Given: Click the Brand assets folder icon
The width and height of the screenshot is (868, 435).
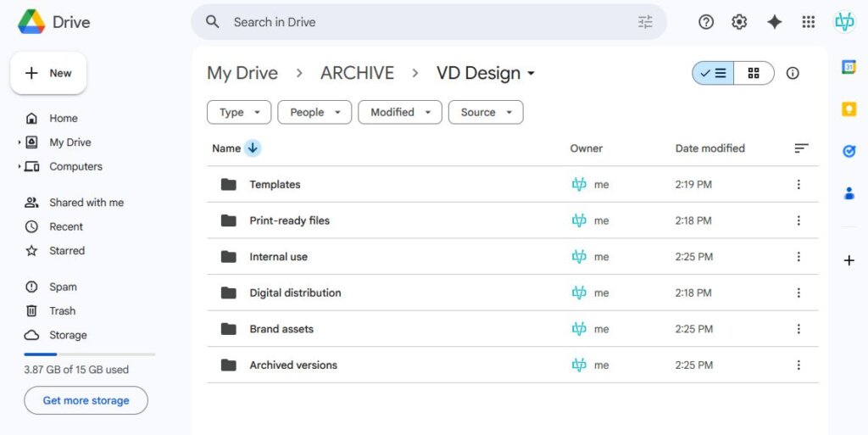Looking at the screenshot, I should click(229, 329).
